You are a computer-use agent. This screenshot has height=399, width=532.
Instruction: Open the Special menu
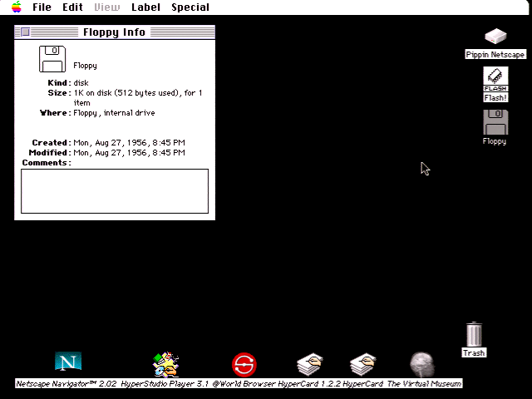pyautogui.click(x=190, y=7)
